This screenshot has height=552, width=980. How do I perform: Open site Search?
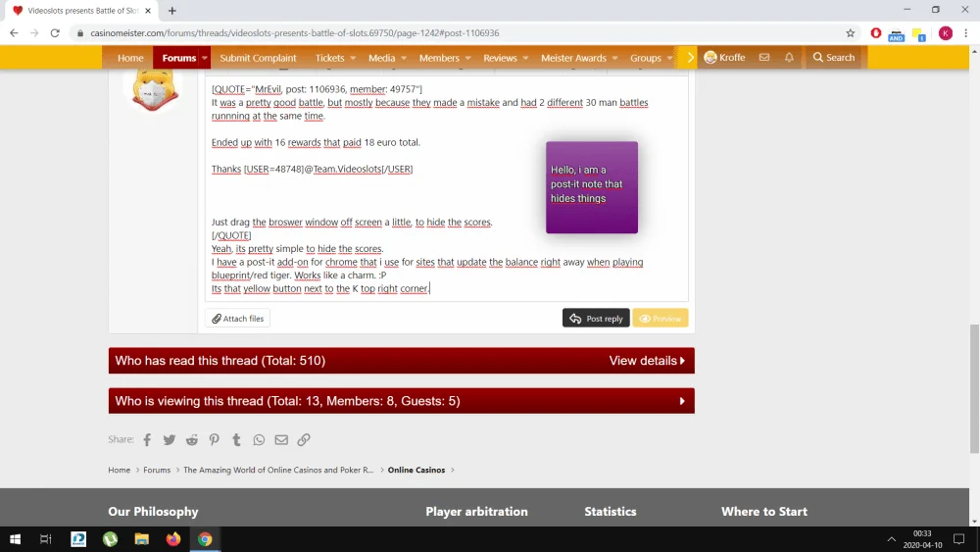(834, 58)
